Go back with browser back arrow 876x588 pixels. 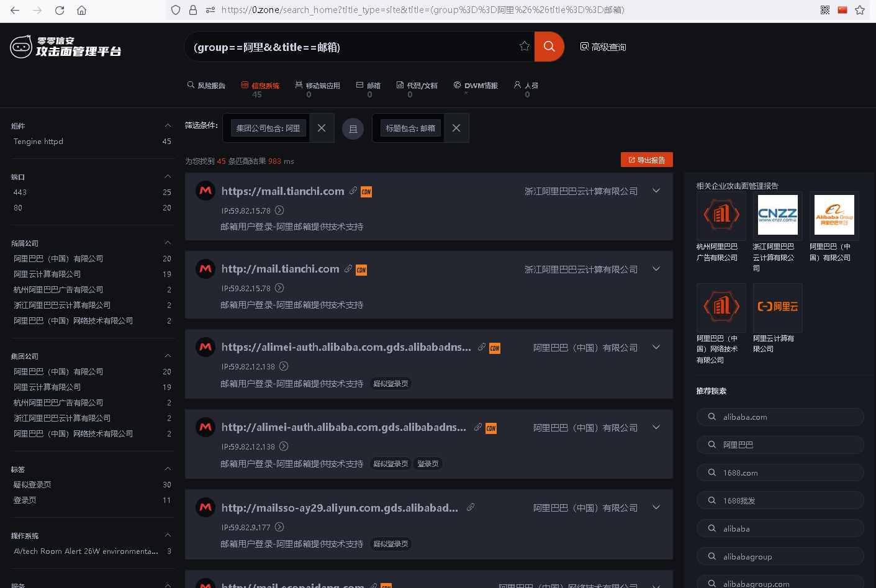pos(15,10)
